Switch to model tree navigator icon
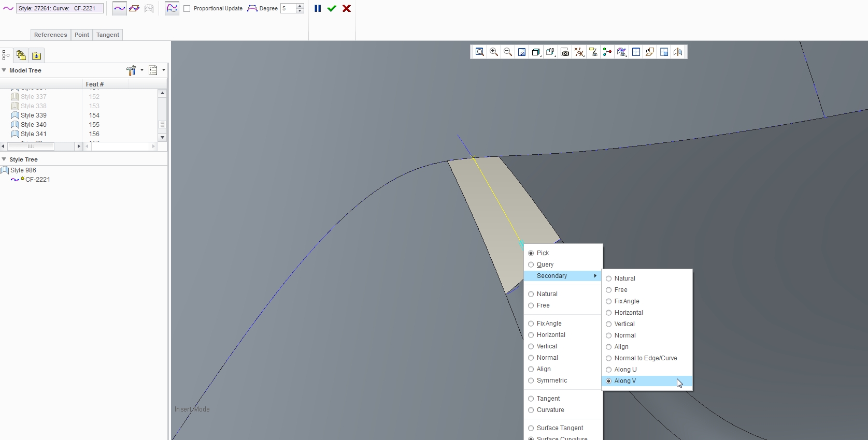 pos(6,55)
